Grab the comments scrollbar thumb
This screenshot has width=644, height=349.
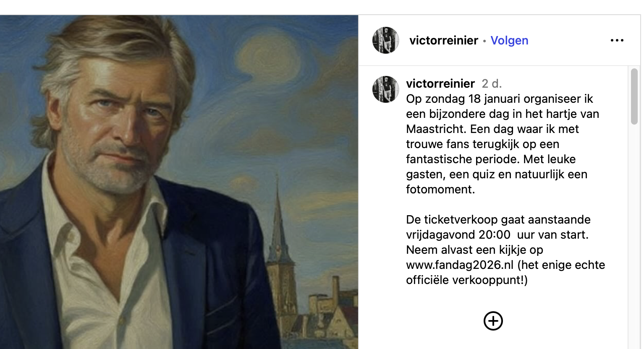tap(634, 96)
